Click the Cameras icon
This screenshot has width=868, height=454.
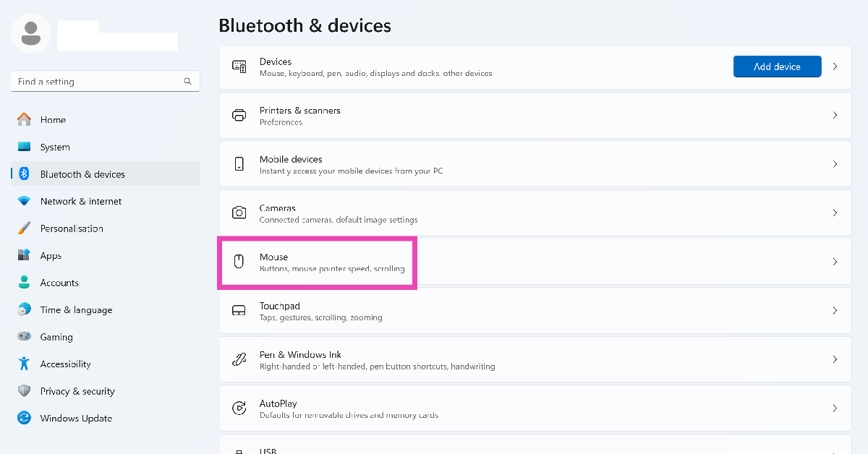[239, 213]
